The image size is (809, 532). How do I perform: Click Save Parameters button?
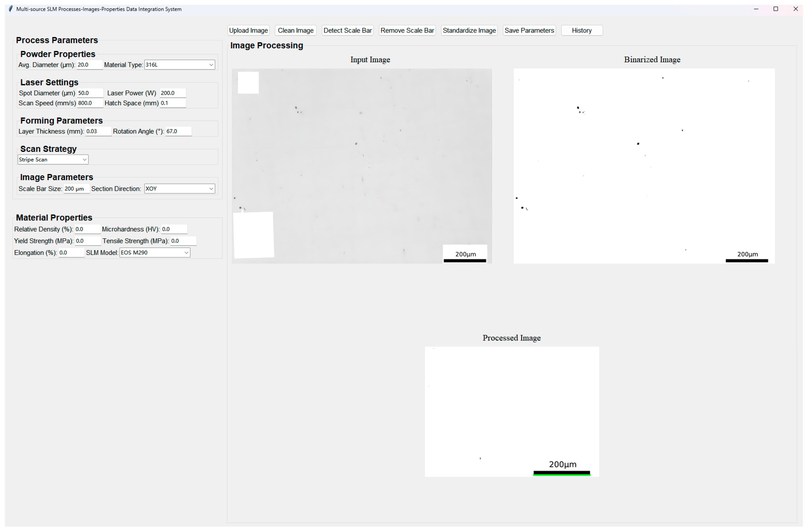point(529,31)
